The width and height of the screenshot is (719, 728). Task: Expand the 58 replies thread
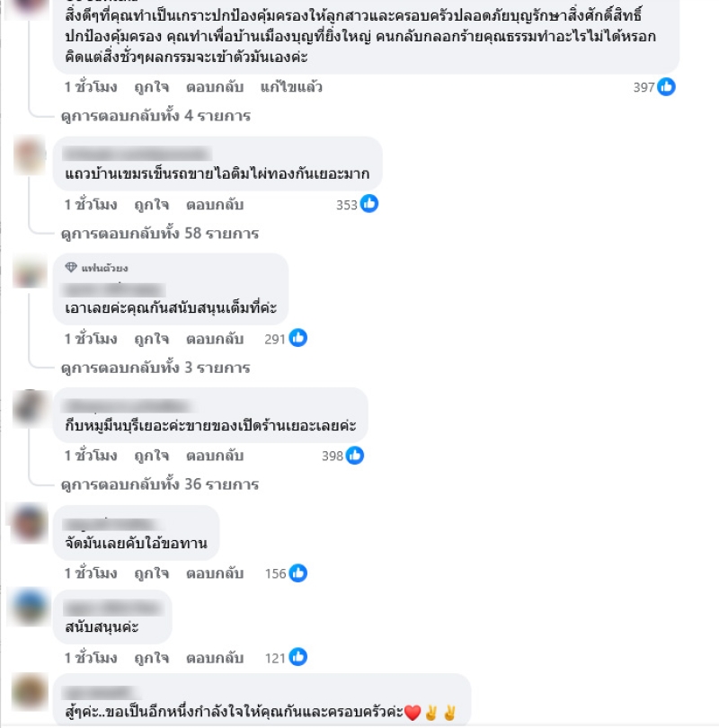coord(160,233)
